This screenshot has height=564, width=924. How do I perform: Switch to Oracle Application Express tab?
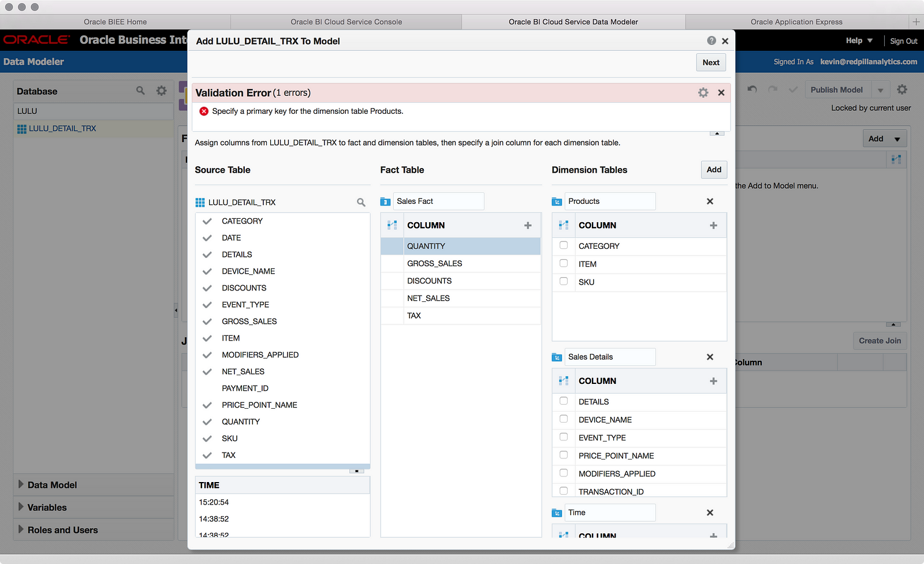click(x=797, y=22)
